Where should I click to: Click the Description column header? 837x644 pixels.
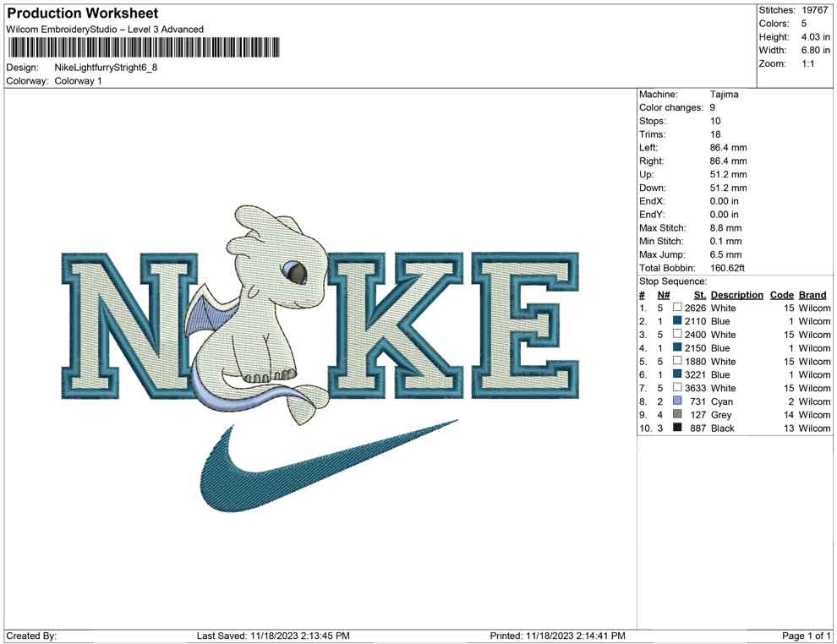[736, 295]
